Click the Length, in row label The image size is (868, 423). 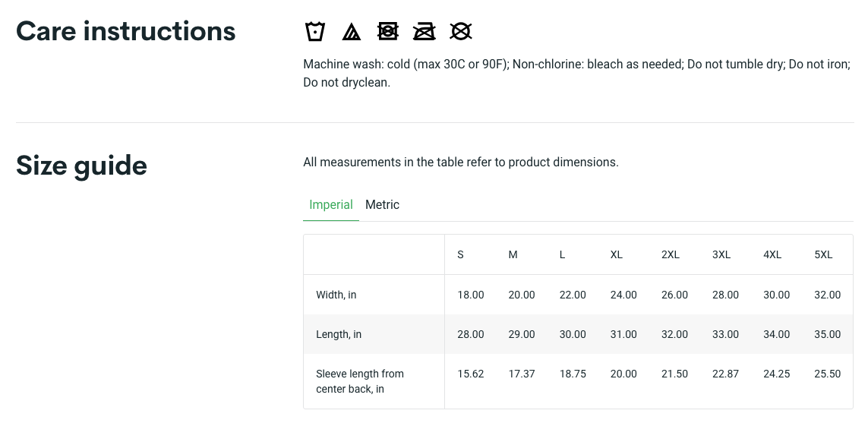[339, 334]
